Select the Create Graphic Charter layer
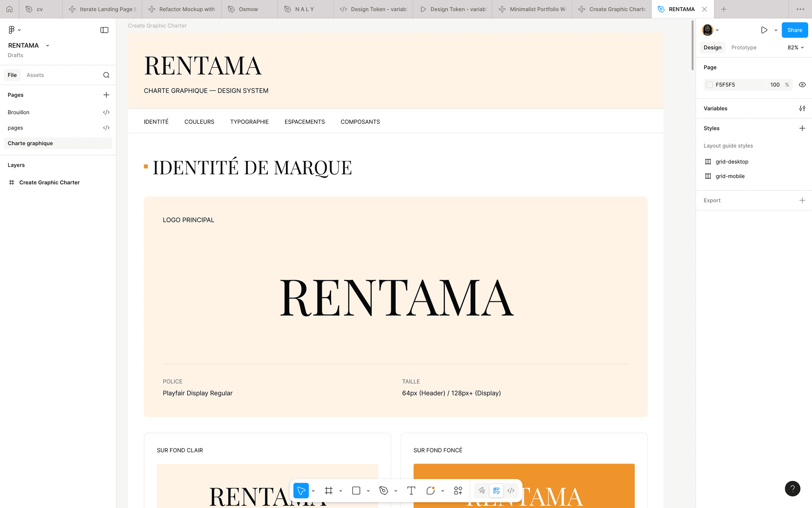Viewport: 812px width, 508px height. tap(49, 182)
